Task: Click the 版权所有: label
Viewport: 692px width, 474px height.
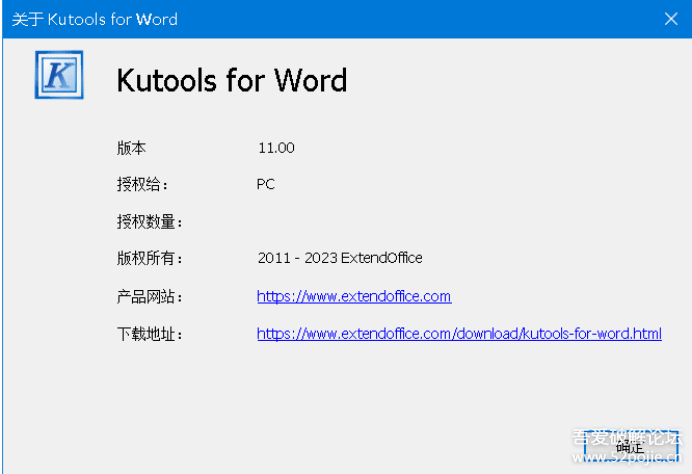Action: (x=150, y=258)
